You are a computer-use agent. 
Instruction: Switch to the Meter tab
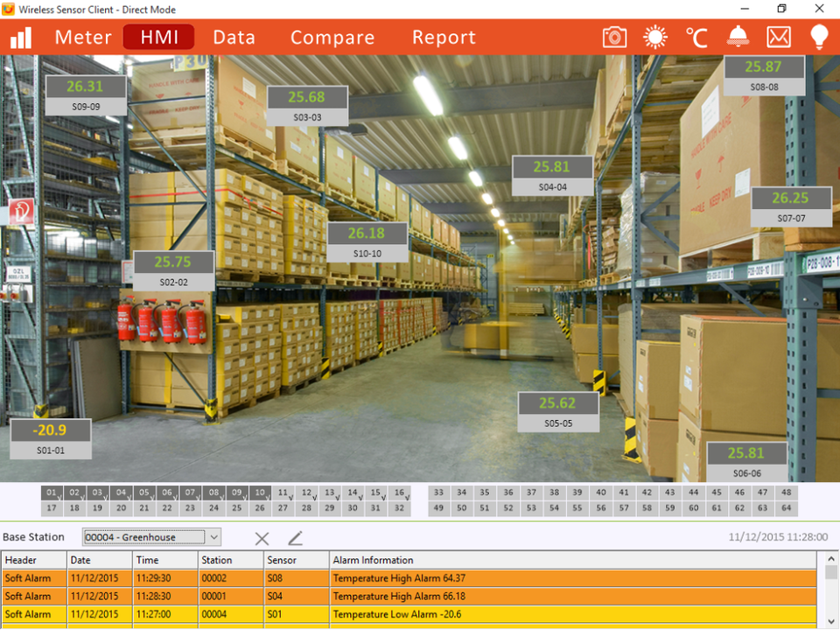click(83, 38)
